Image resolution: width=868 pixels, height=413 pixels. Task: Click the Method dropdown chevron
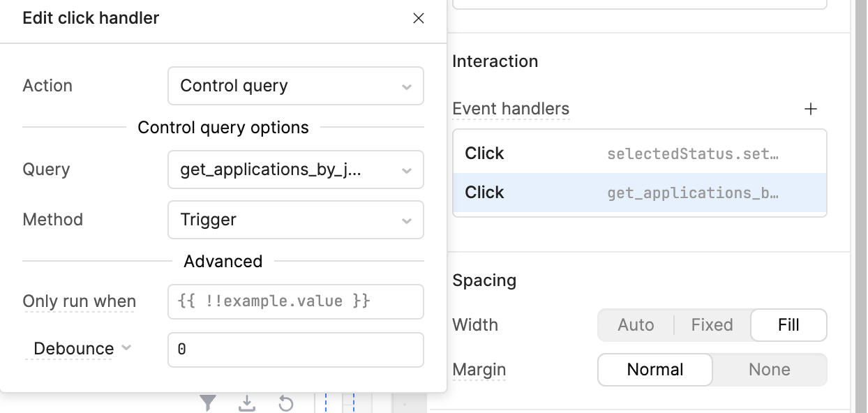[x=407, y=220]
